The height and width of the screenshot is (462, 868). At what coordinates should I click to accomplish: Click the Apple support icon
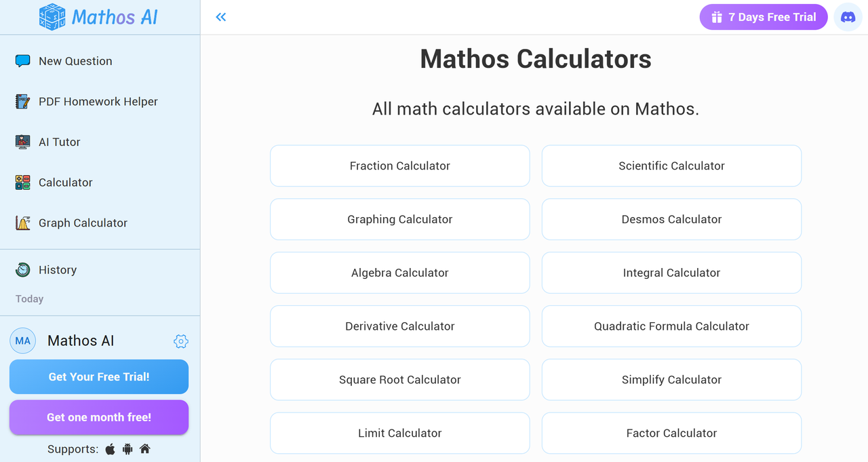(109, 449)
